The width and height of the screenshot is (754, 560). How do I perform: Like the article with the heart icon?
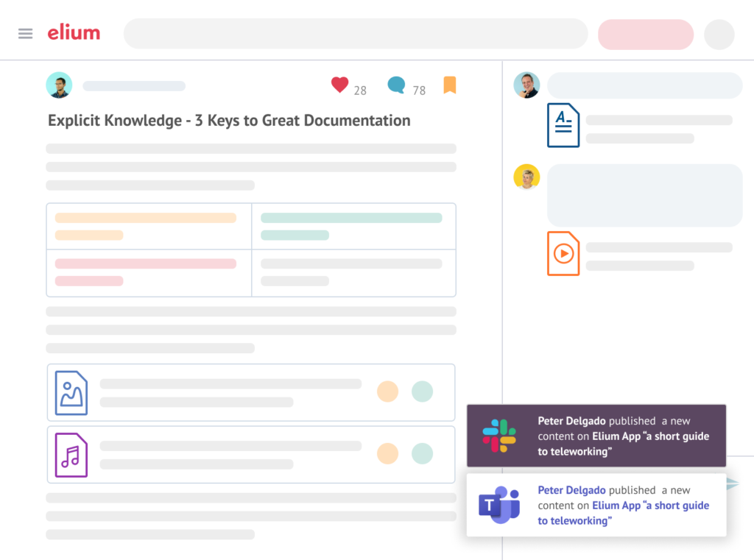pyautogui.click(x=339, y=85)
